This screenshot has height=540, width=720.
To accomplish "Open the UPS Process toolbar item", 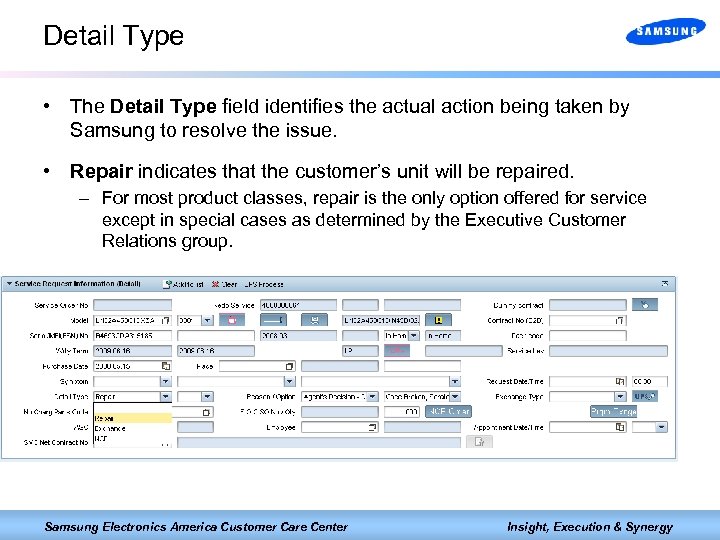I will pyautogui.click(x=264, y=284).
